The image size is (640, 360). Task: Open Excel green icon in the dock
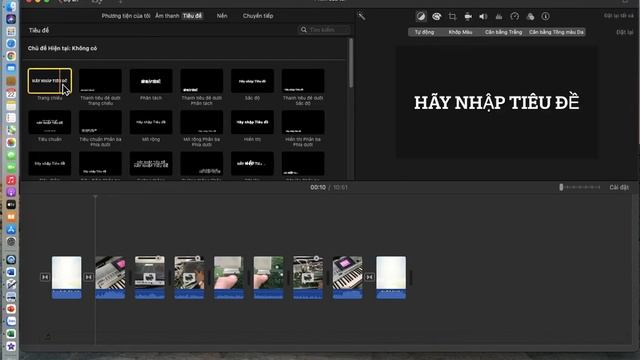tap(11, 334)
